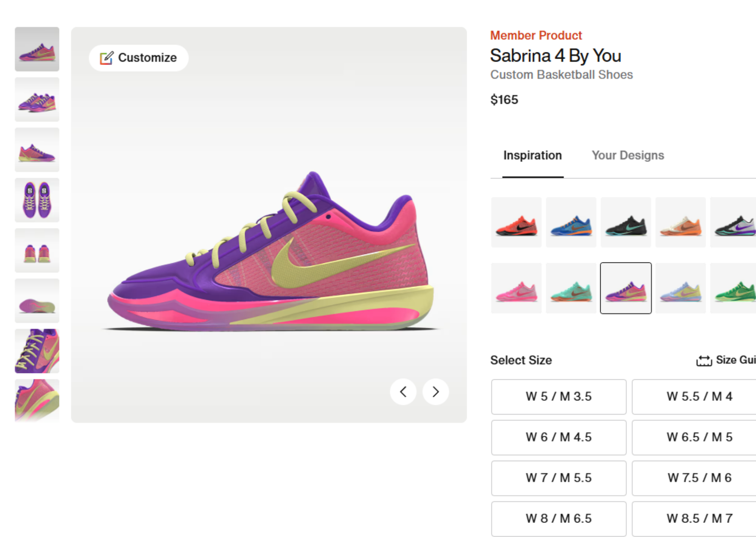Select size W 7 / M 5.5
The height and width of the screenshot is (537, 756).
[x=559, y=478]
